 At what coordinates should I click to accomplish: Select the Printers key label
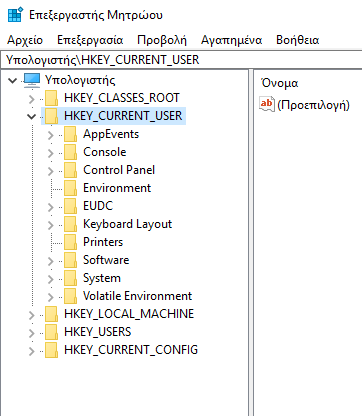[103, 242]
